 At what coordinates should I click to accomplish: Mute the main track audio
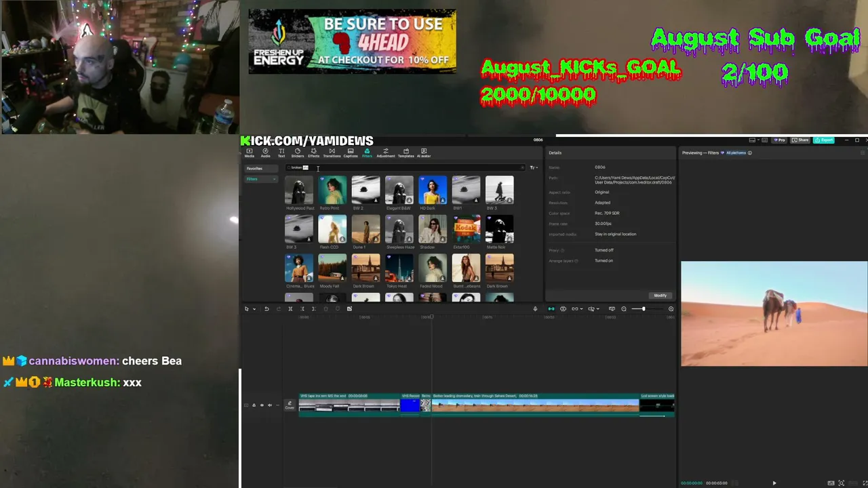tap(270, 405)
